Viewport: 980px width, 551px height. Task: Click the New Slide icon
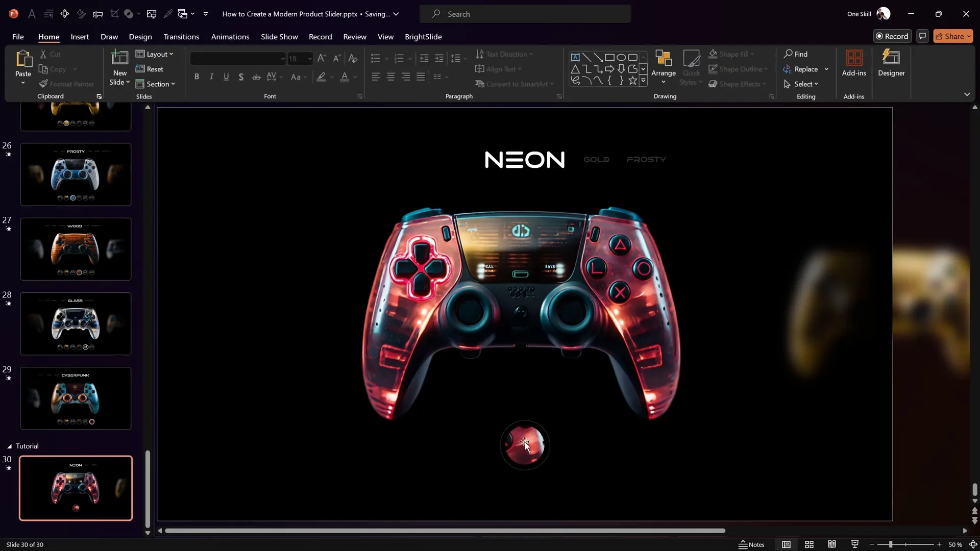coord(119,58)
